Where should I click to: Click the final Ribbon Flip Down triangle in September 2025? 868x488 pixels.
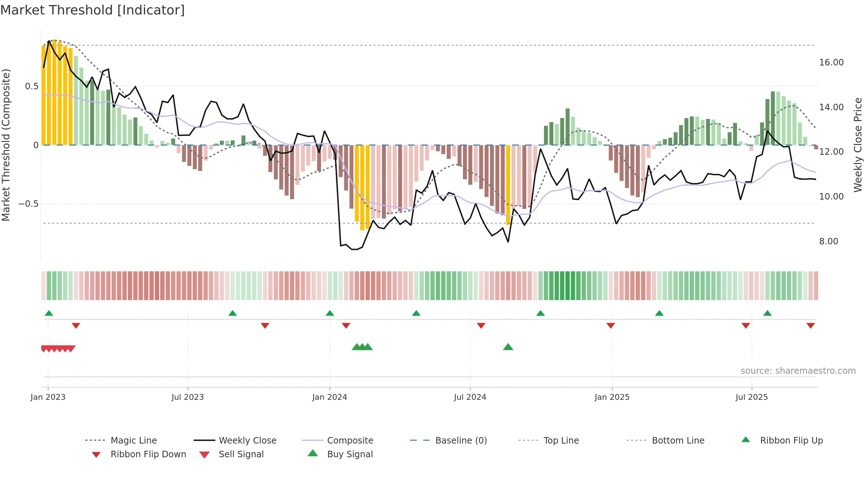(x=810, y=326)
